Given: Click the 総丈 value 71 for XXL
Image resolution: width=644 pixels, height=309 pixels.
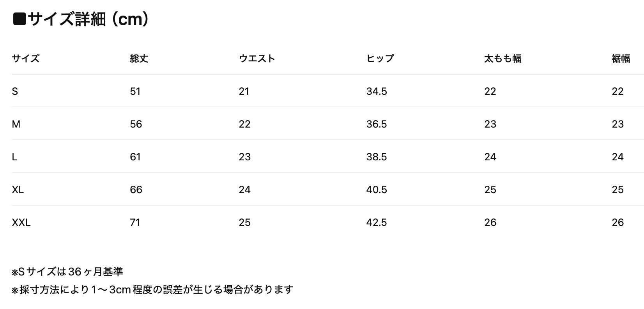Looking at the screenshot, I should (135, 222).
